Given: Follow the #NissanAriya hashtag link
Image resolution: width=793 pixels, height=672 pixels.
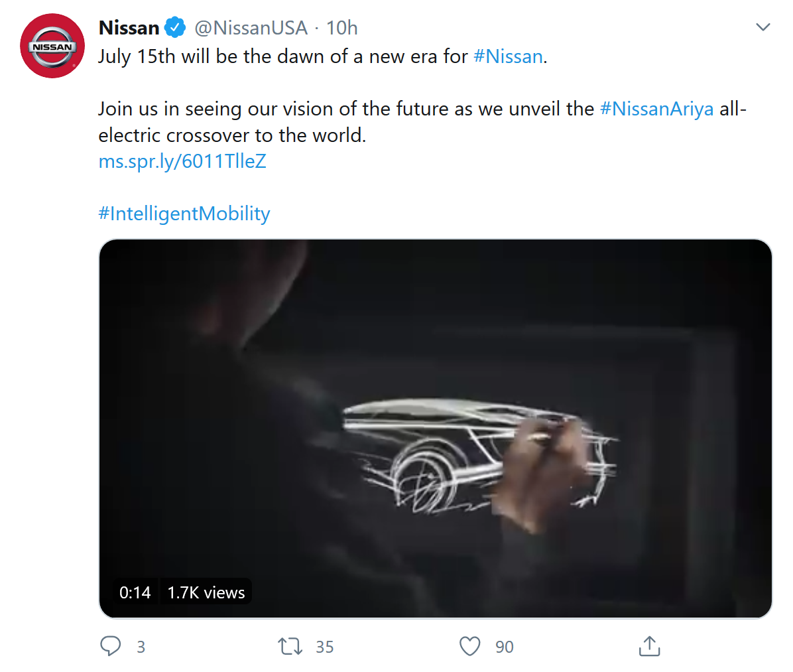Looking at the screenshot, I should 656,109.
